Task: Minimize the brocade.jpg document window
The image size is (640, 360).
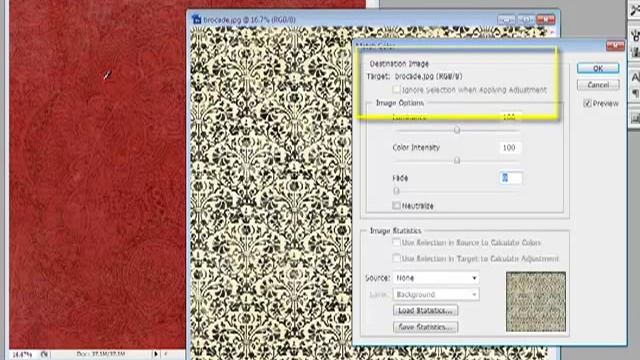Action: coord(506,19)
